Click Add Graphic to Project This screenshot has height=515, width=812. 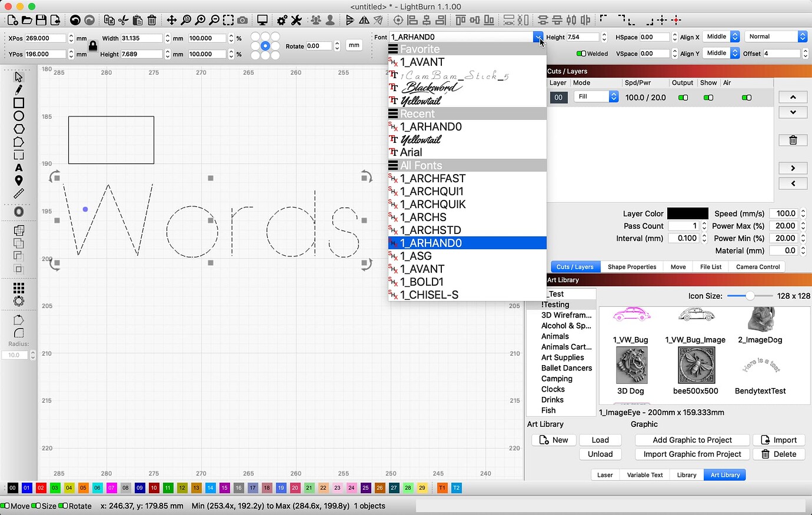pyautogui.click(x=692, y=440)
